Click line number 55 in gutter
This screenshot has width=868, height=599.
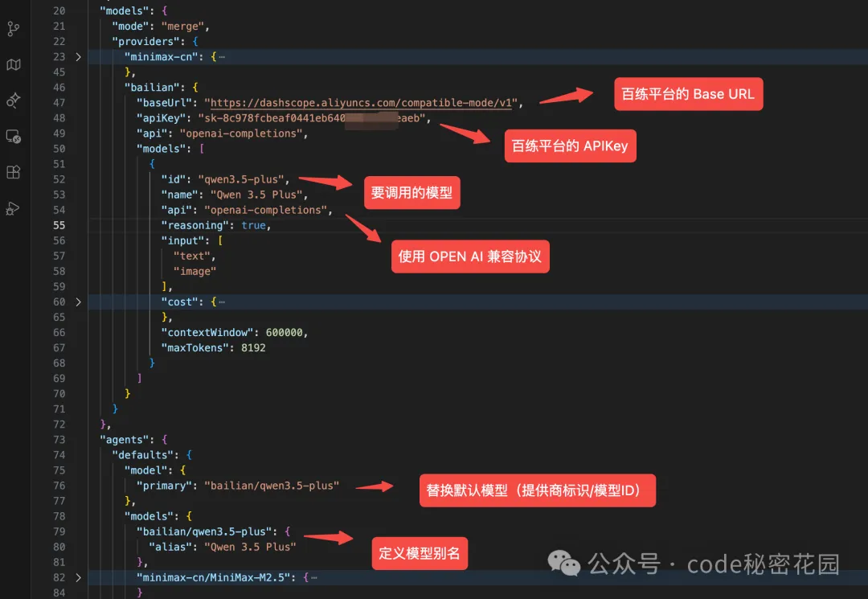pos(59,225)
